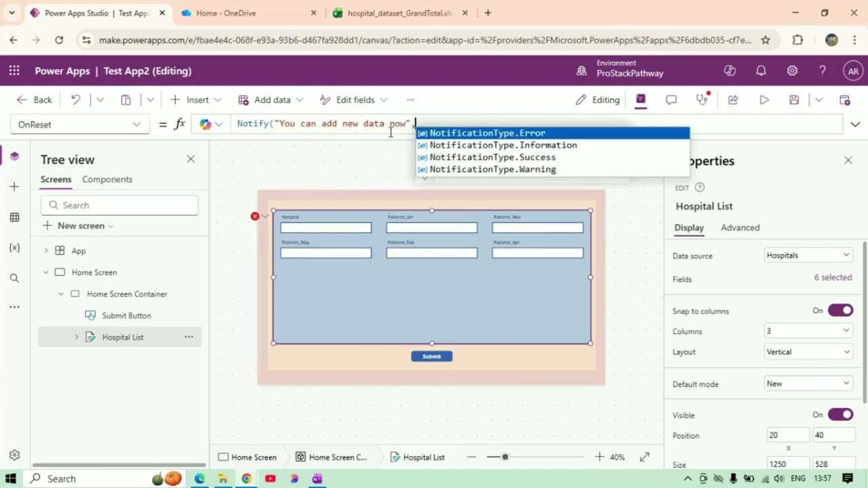Open the Layout Vertical dropdown
Image resolution: width=868 pixels, height=488 pixels.
808,352
